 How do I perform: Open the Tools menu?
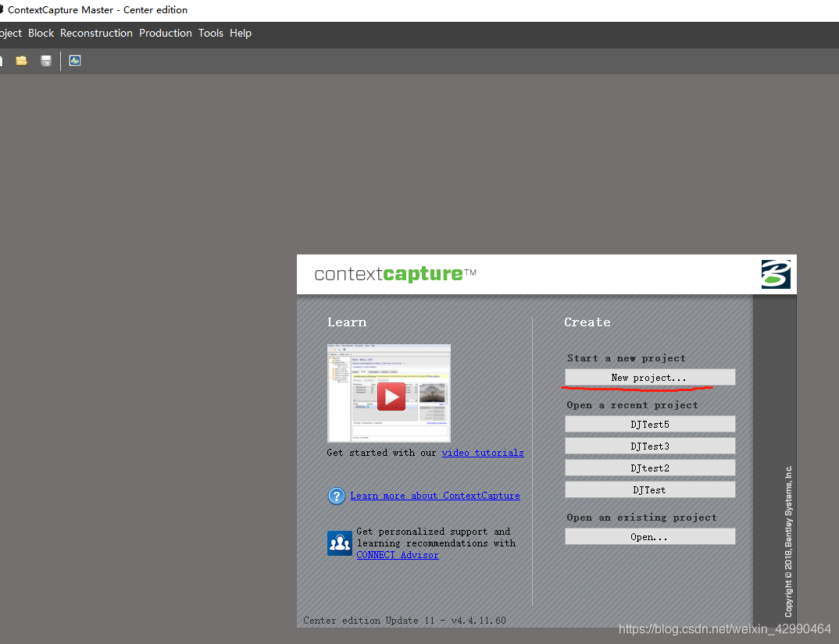point(211,33)
